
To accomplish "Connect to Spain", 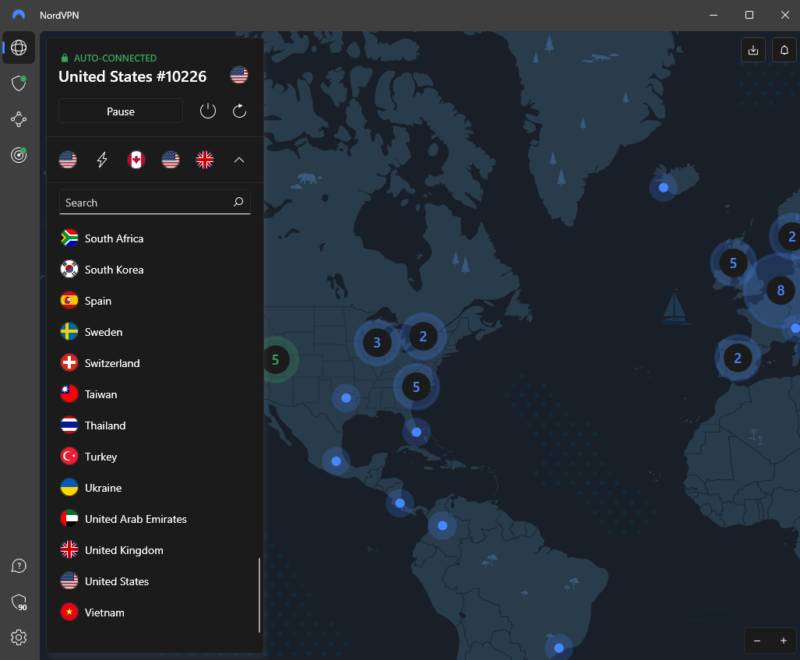I will [x=155, y=300].
